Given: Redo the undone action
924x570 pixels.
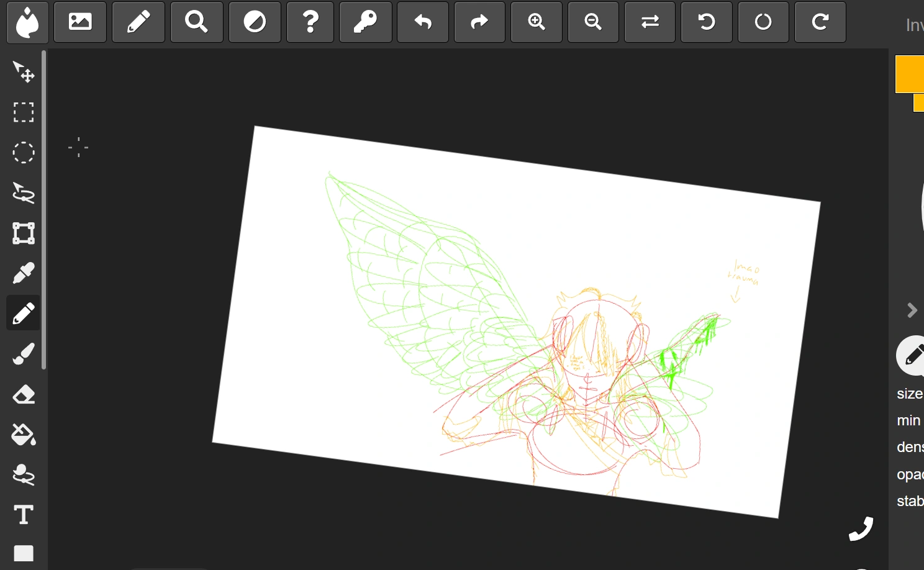Looking at the screenshot, I should tap(479, 22).
